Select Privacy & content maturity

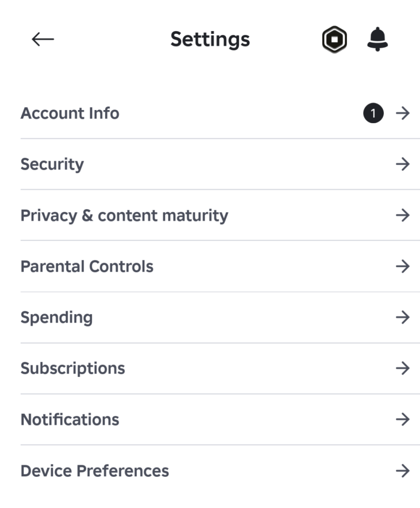tap(124, 215)
